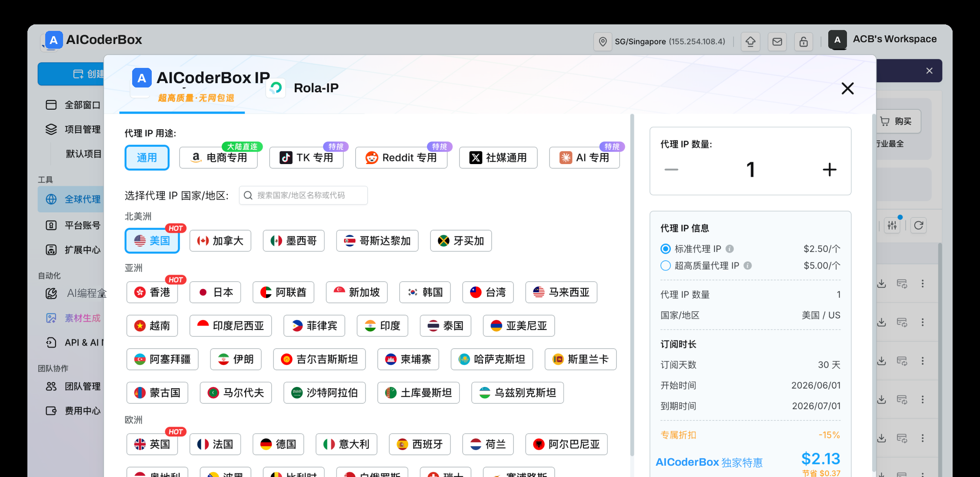The image size is (980, 477).
Task: Select TK 专用 proxy usage option
Action: pos(307,158)
